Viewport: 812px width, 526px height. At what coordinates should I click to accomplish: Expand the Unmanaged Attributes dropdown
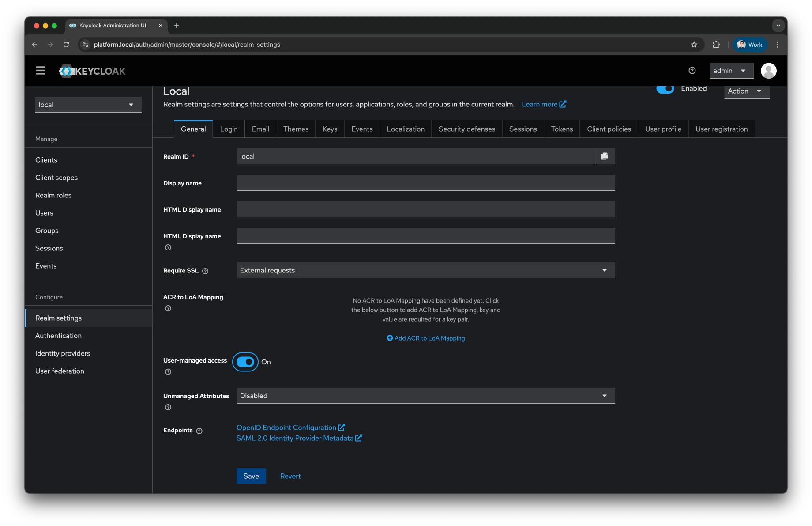604,395
